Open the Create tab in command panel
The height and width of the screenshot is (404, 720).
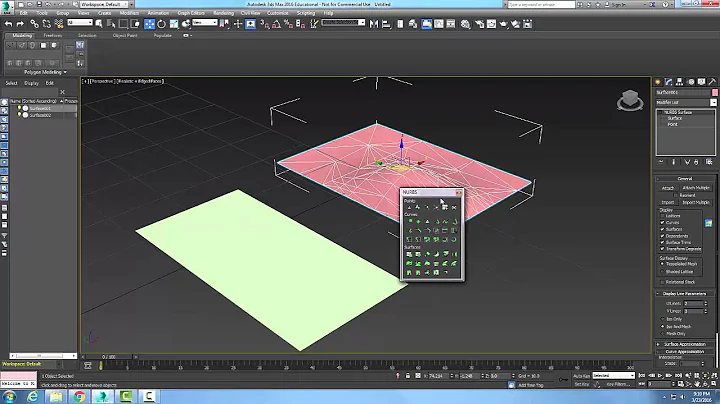point(658,82)
